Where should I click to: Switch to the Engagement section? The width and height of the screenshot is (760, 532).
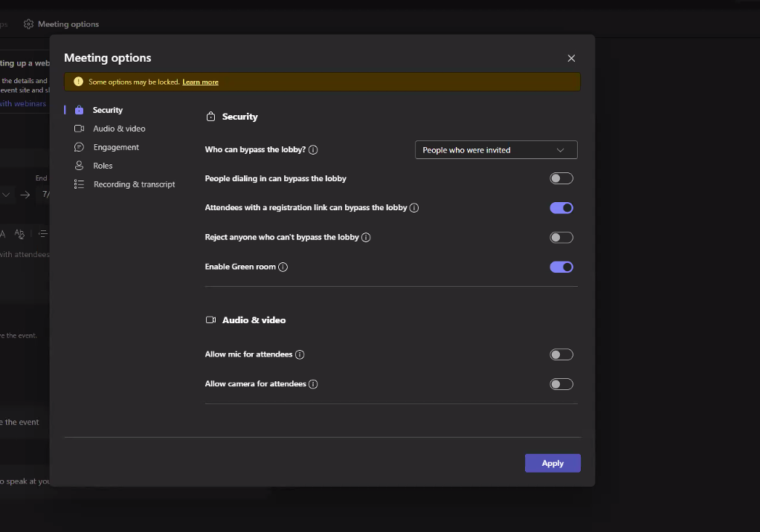(116, 146)
